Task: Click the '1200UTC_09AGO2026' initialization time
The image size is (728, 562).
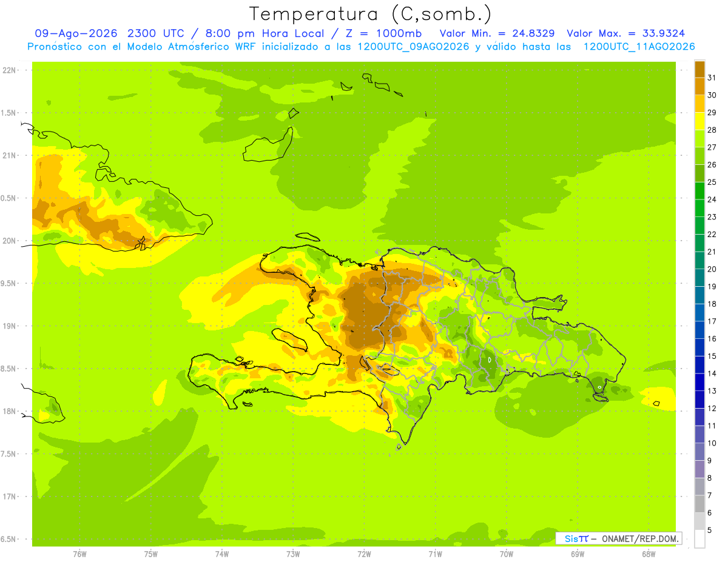Action: [412, 47]
